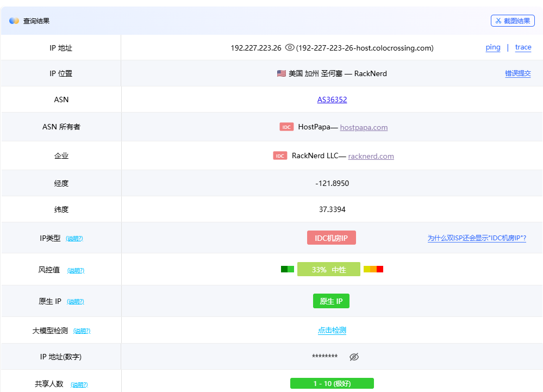Reveal hidden numeric IP via crossed-eye icon
This screenshot has width=543, height=392.
354,357
